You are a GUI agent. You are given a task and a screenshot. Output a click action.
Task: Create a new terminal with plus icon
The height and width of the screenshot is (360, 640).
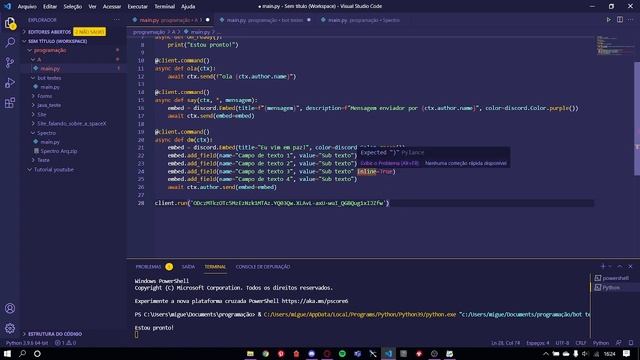(x=603, y=267)
